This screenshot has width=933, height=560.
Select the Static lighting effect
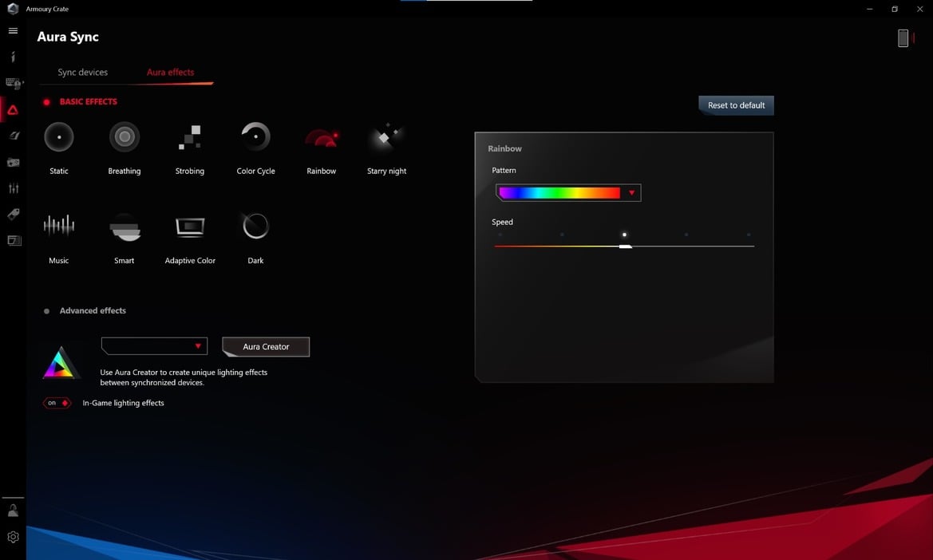click(59, 137)
